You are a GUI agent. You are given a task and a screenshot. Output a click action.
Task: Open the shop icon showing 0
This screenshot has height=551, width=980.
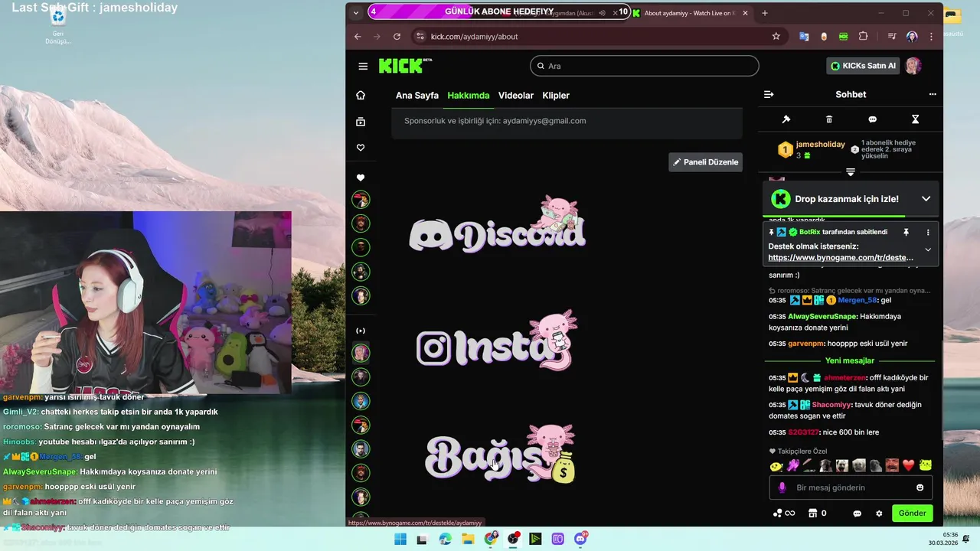coord(817,514)
